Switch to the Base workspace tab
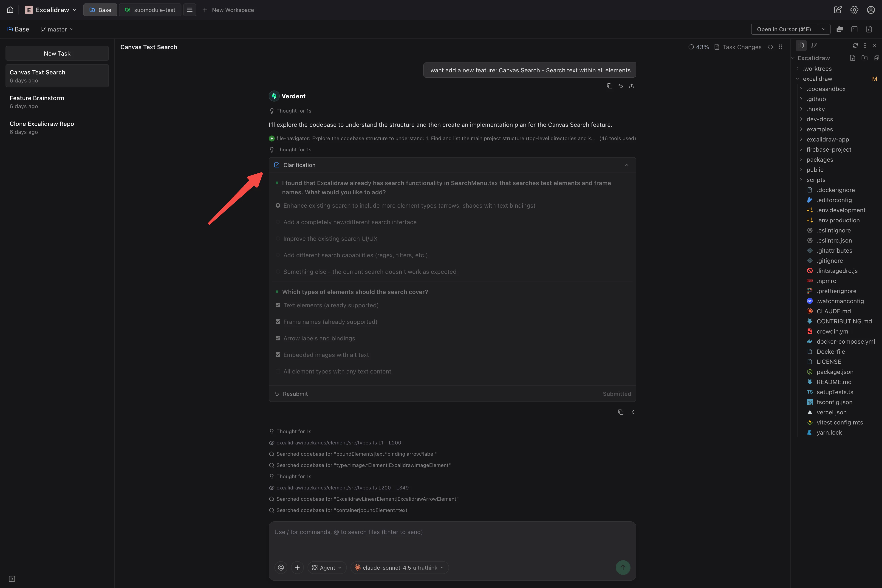 tap(100, 10)
